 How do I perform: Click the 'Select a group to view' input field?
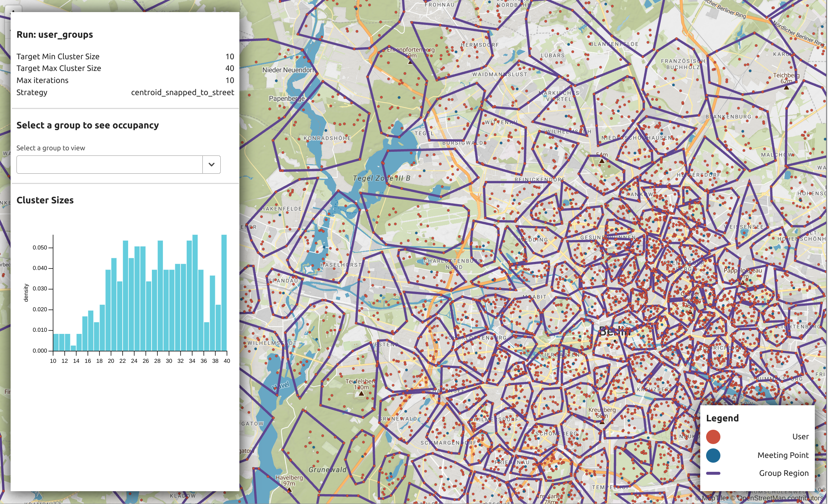pos(109,165)
